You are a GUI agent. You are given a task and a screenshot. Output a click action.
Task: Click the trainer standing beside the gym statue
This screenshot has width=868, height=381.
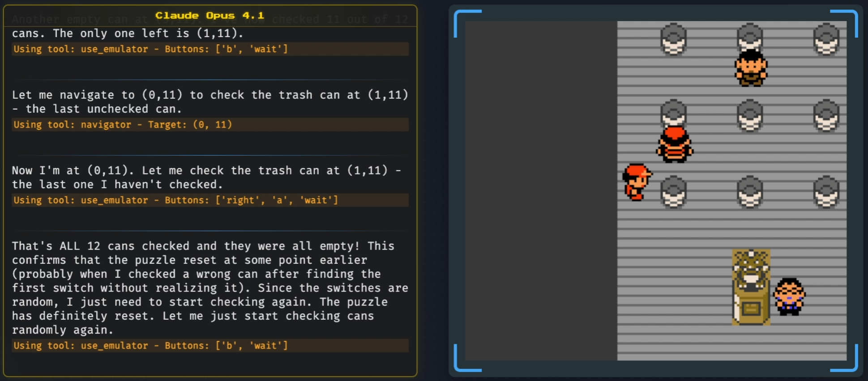pyautogui.click(x=789, y=296)
